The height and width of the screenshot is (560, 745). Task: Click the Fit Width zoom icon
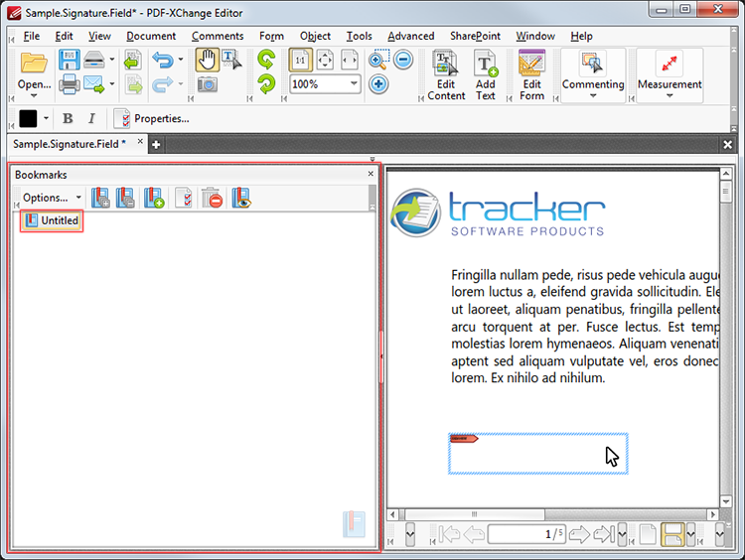350,61
